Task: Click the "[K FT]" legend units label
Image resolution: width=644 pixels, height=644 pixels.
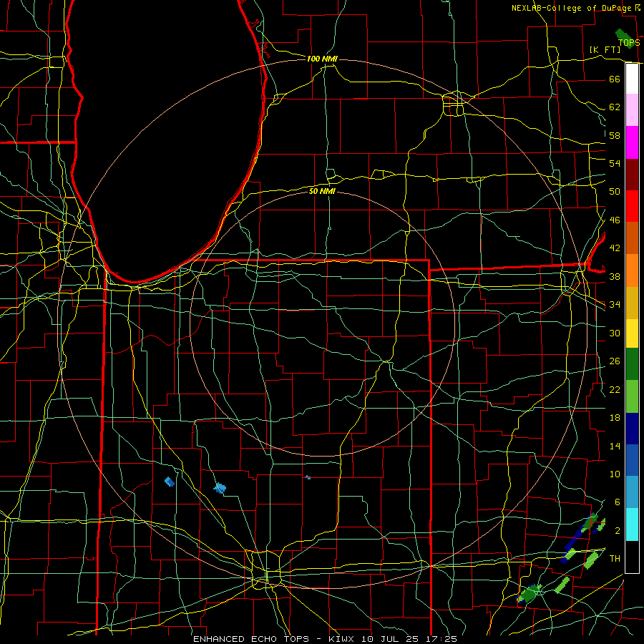Action: [605, 49]
